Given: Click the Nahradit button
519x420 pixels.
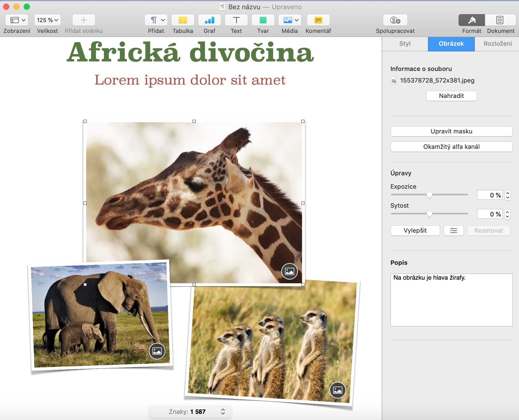Looking at the screenshot, I should 451,96.
